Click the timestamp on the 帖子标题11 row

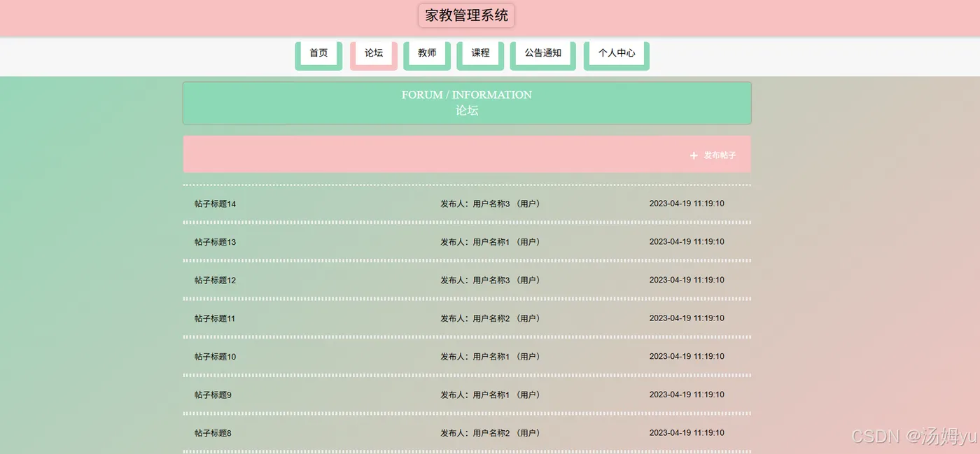687,318
